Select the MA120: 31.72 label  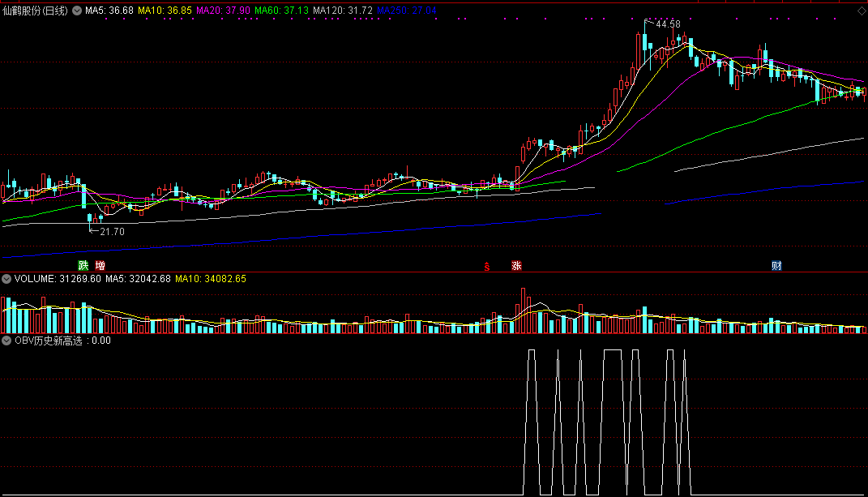[x=343, y=11]
